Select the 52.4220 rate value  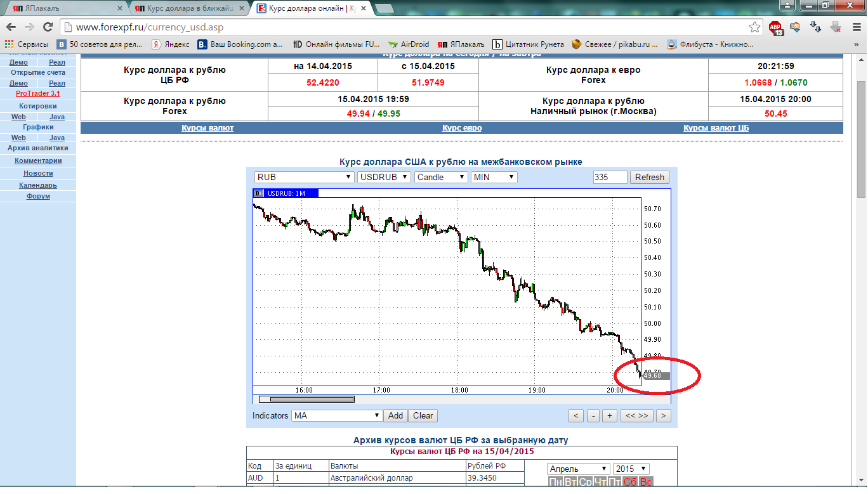(x=322, y=82)
